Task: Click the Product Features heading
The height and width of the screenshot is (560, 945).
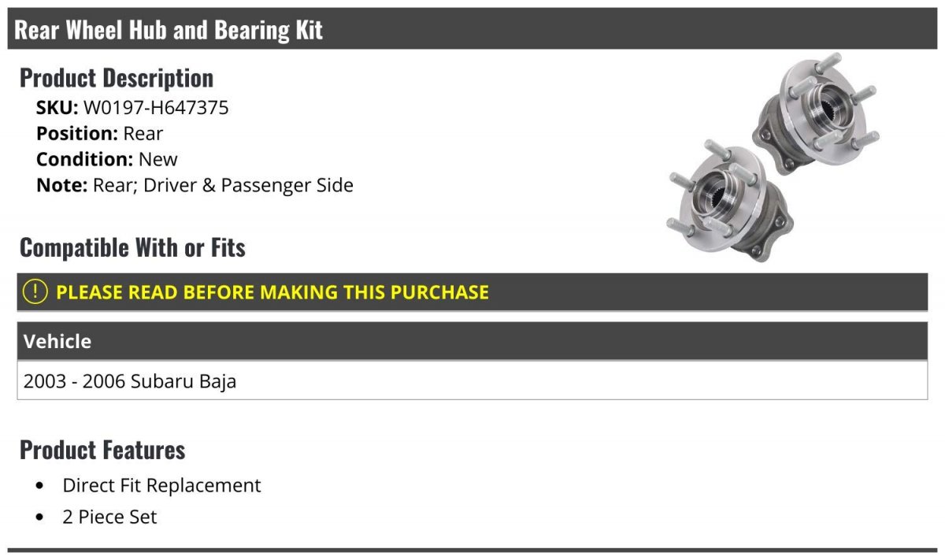Action: [x=102, y=450]
